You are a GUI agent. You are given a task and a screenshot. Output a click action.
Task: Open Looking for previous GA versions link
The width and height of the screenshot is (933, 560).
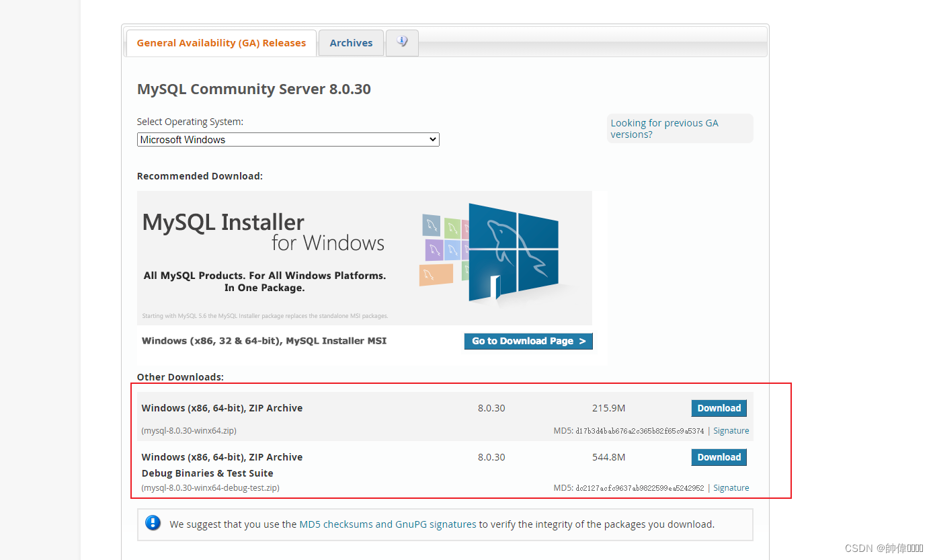[664, 128]
